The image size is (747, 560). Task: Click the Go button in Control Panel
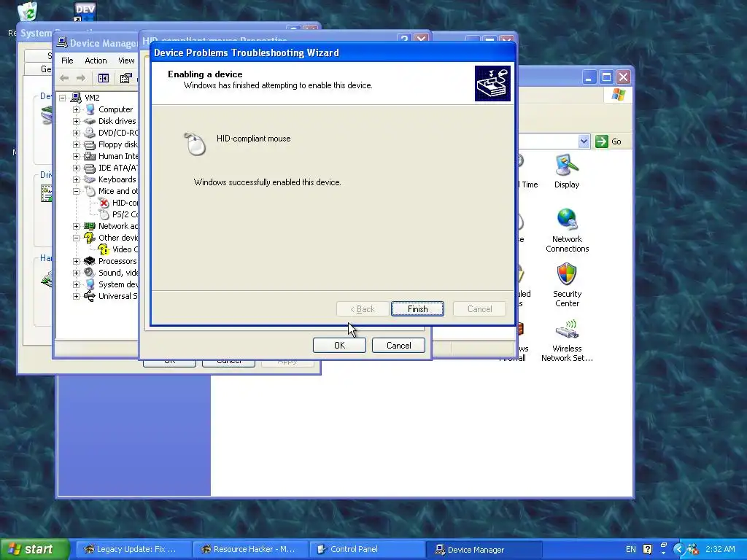click(x=609, y=141)
